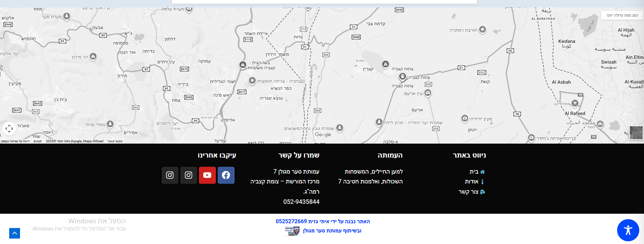Click the park marker above צומת קצרין
Viewport: 644px width, 244px height.
[385, 64]
